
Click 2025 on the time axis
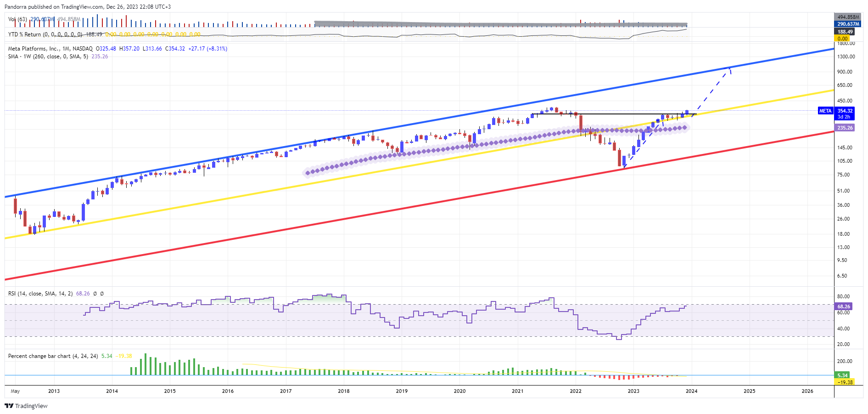pos(749,391)
